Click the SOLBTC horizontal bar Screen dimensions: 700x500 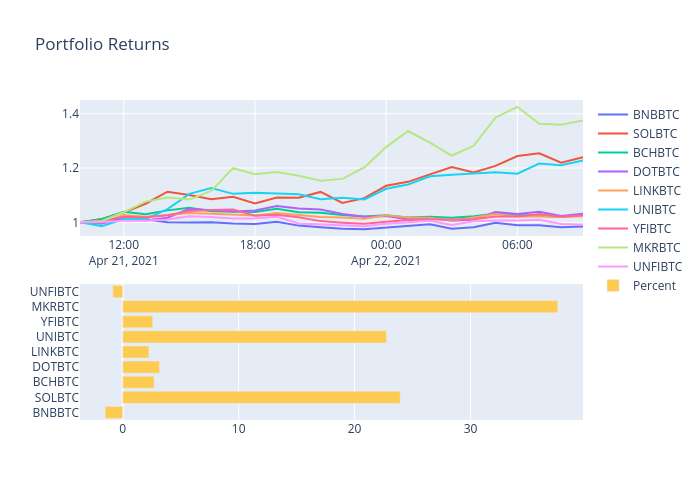tap(261, 397)
